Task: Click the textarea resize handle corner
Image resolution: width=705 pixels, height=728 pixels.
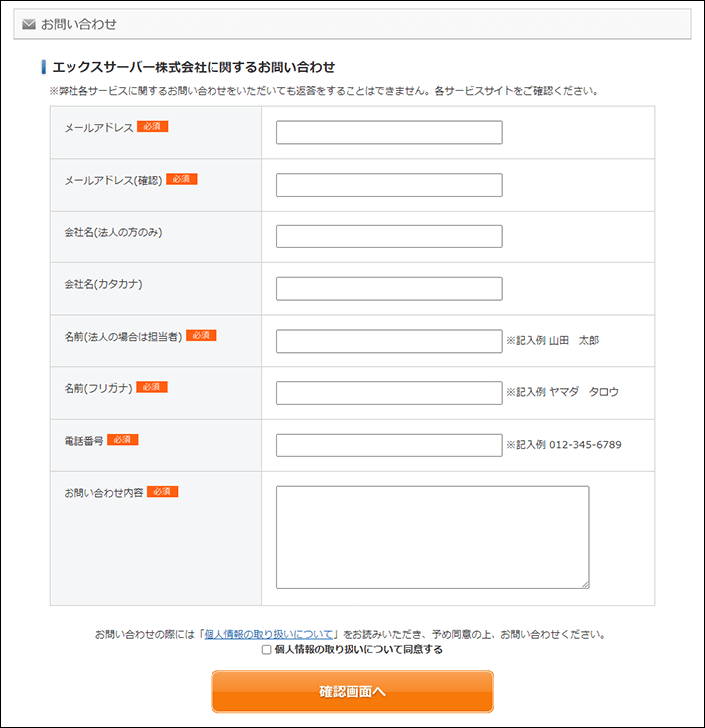Action: pyautogui.click(x=585, y=584)
